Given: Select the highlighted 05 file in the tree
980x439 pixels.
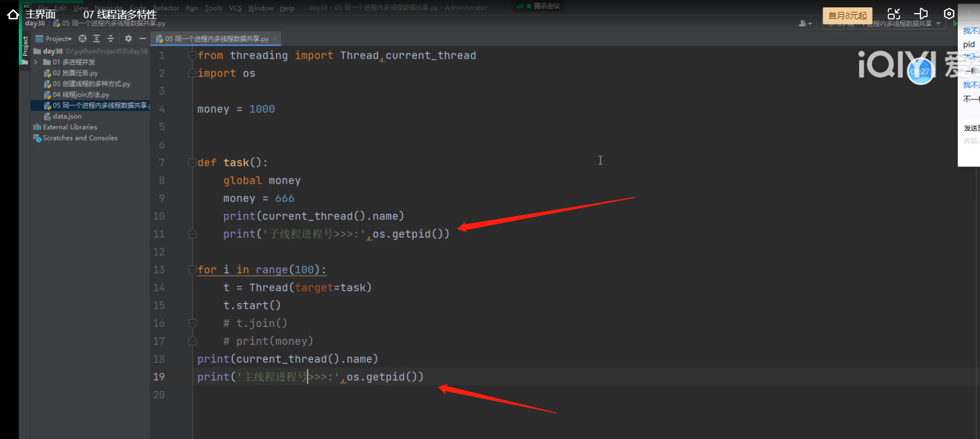Looking at the screenshot, I should (x=91, y=105).
